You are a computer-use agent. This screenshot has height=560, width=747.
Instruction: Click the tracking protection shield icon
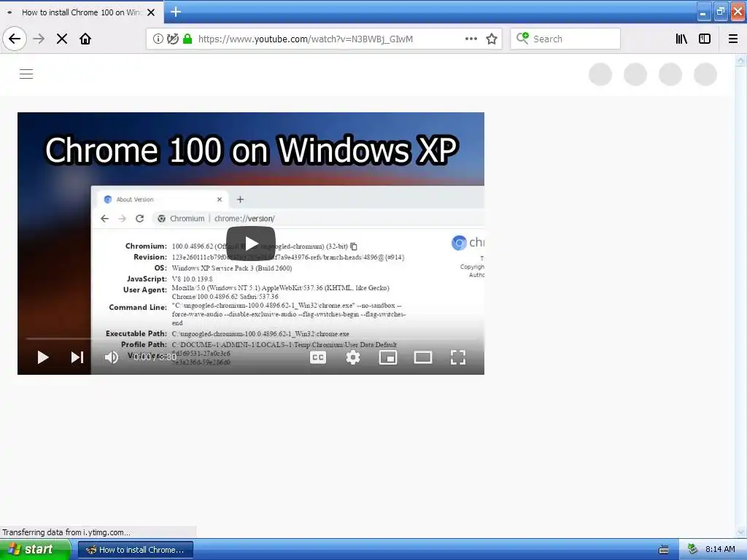point(172,39)
